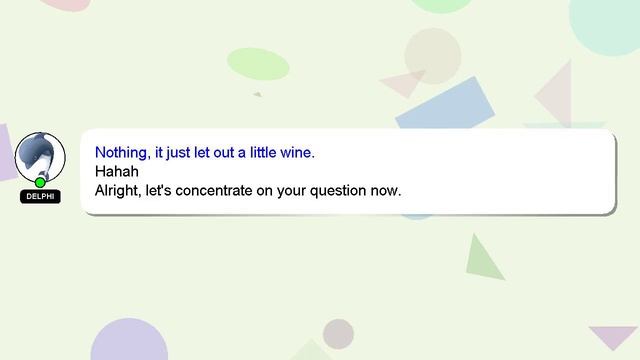Click the large teal circle in the top right
This screenshot has height=360, width=640.
coord(606,25)
